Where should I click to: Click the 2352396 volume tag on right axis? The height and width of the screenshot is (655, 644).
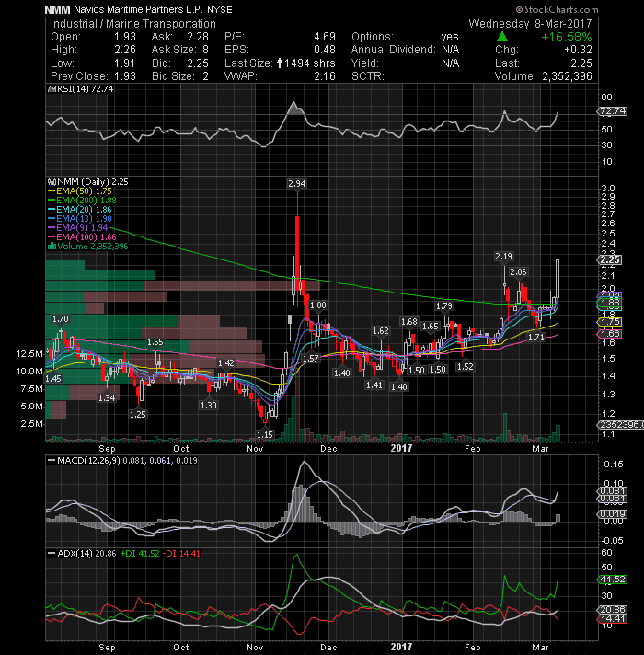point(620,424)
